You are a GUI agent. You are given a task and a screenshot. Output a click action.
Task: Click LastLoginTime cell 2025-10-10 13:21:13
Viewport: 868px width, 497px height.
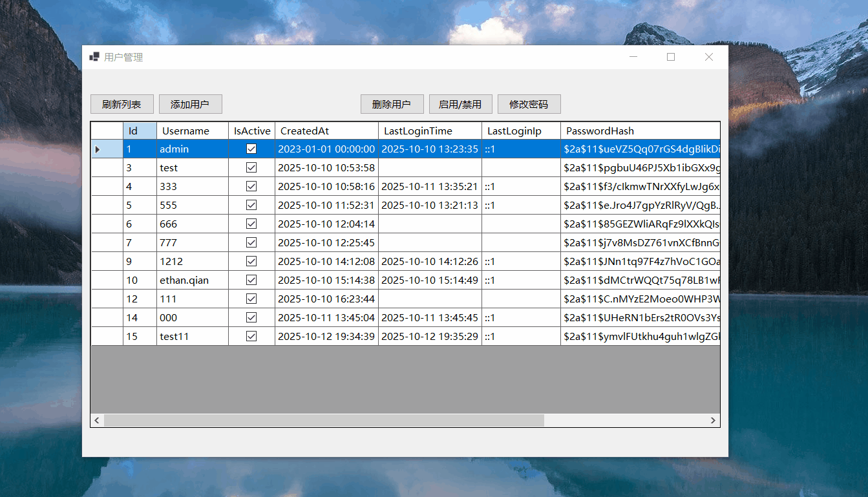(430, 205)
